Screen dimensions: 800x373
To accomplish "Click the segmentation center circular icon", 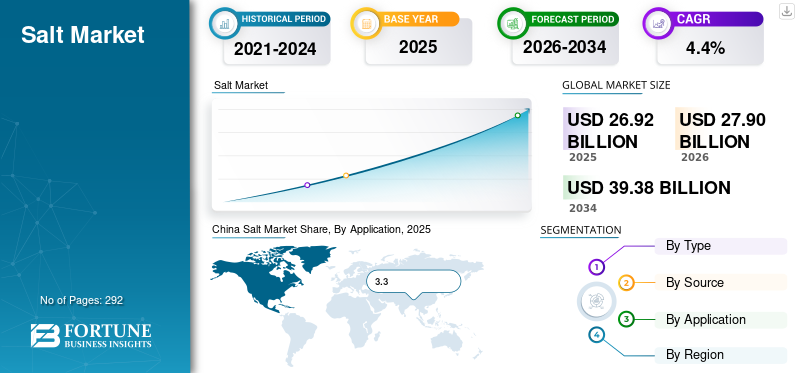I will click(x=596, y=301).
